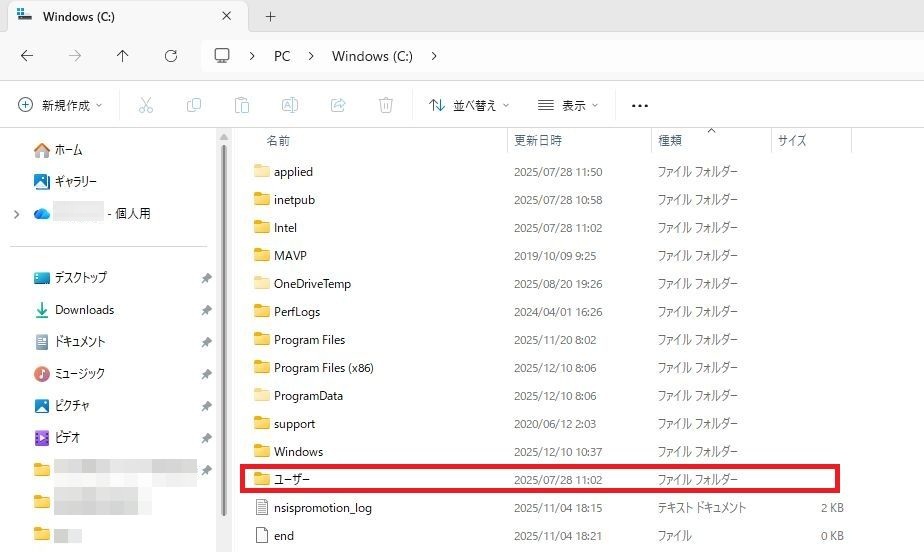
Task: Sort files by 更新日時 column header
Action: [x=538, y=141]
